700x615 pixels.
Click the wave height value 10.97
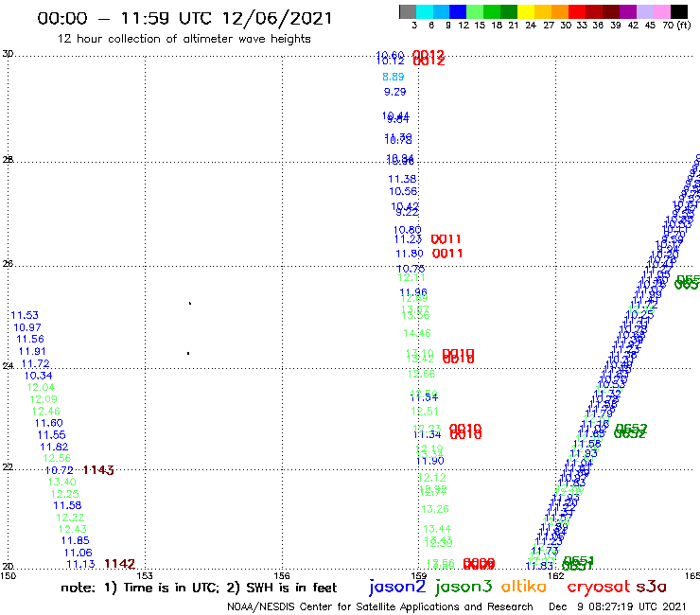click(x=27, y=327)
